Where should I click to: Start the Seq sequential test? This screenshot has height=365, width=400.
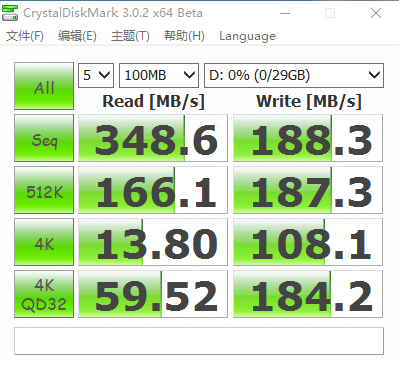point(44,138)
